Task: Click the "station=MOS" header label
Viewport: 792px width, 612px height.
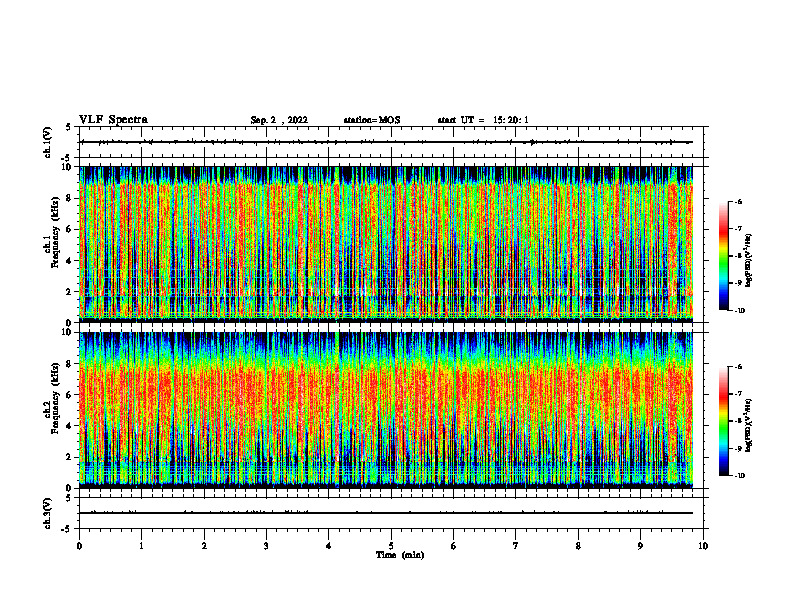Action: (372, 120)
